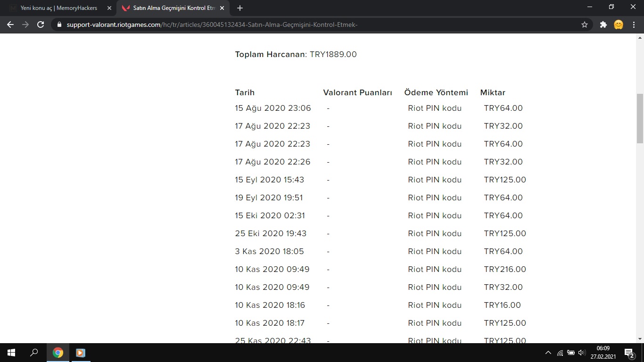Close the Satın Alma Geçmişini tab

(222, 8)
